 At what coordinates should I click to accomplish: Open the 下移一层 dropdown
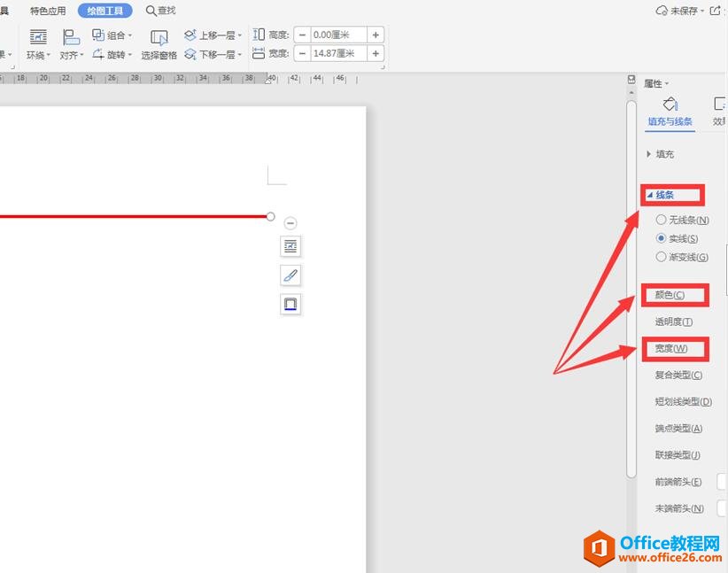pos(240,55)
